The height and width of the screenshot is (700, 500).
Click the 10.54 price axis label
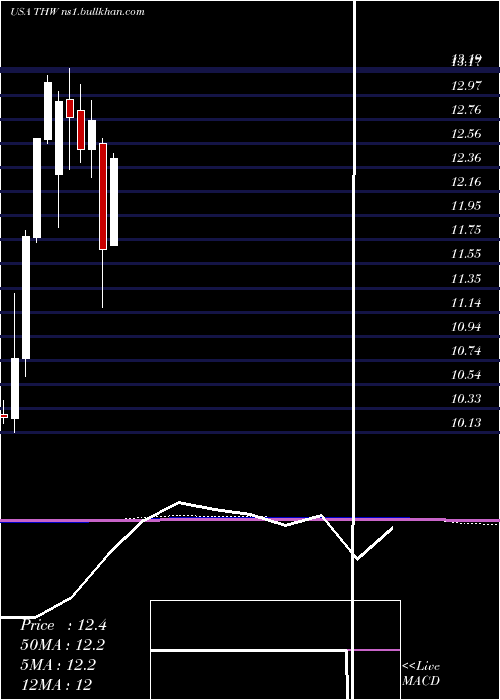pyautogui.click(x=467, y=375)
